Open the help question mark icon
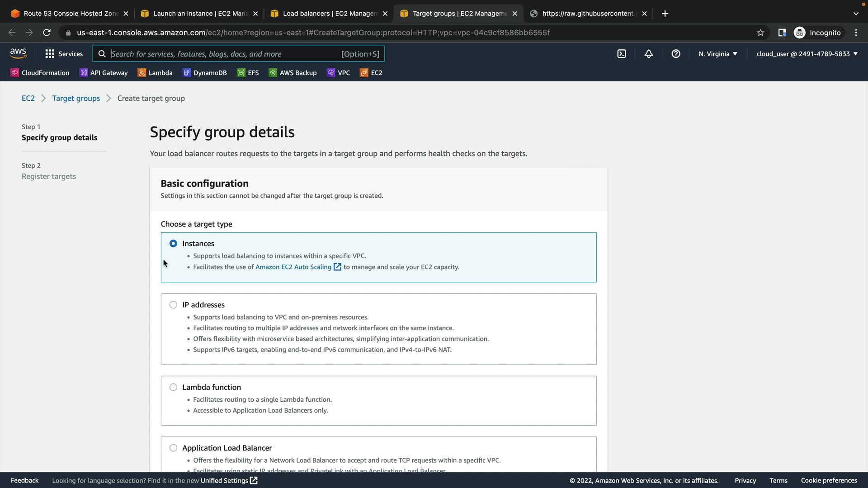Viewport: 868px width, 488px height. (x=676, y=54)
